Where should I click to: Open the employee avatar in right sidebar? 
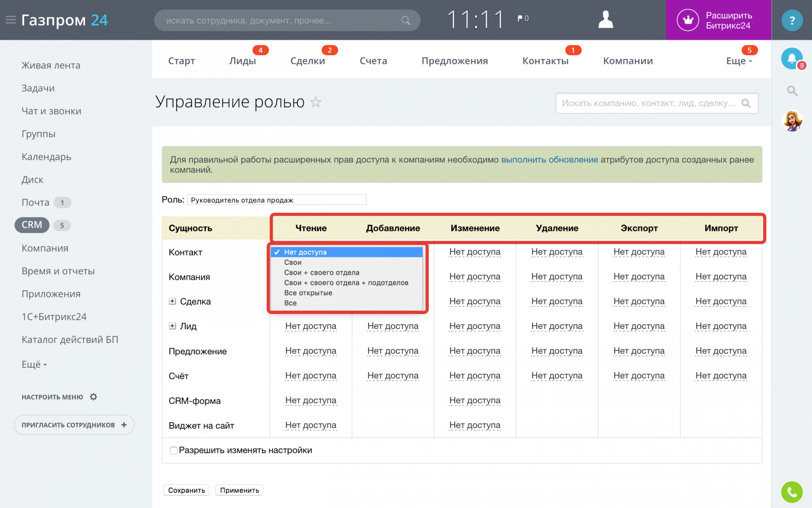(792, 121)
